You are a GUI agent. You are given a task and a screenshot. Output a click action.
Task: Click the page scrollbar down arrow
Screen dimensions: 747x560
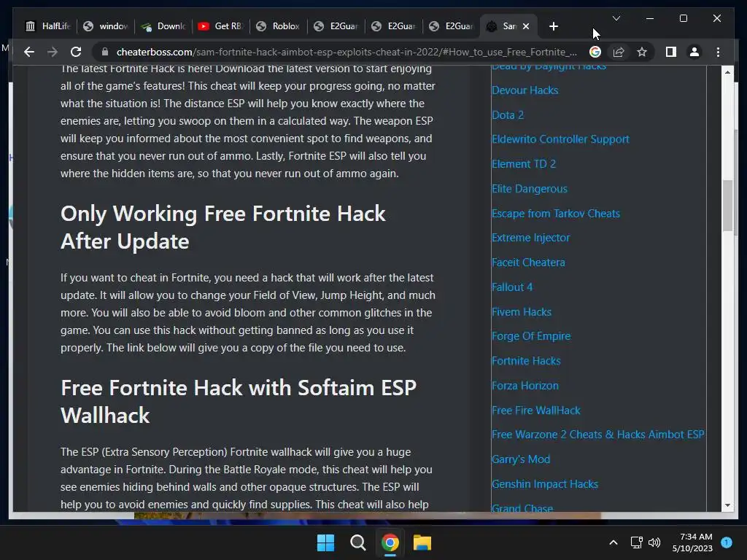click(x=727, y=505)
